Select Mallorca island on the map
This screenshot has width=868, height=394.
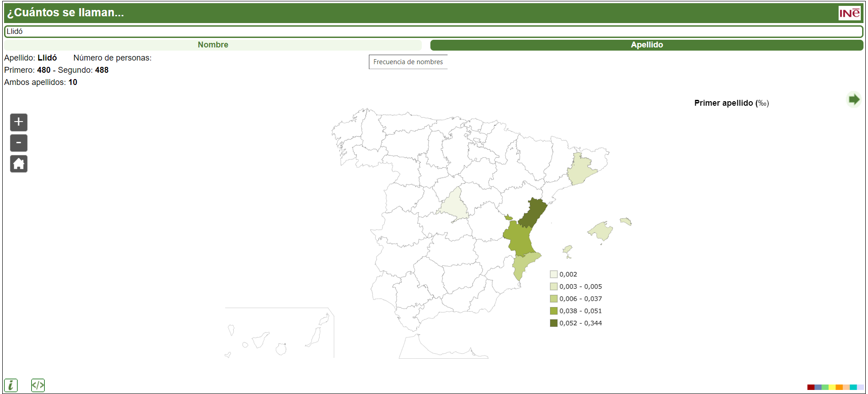(602, 231)
